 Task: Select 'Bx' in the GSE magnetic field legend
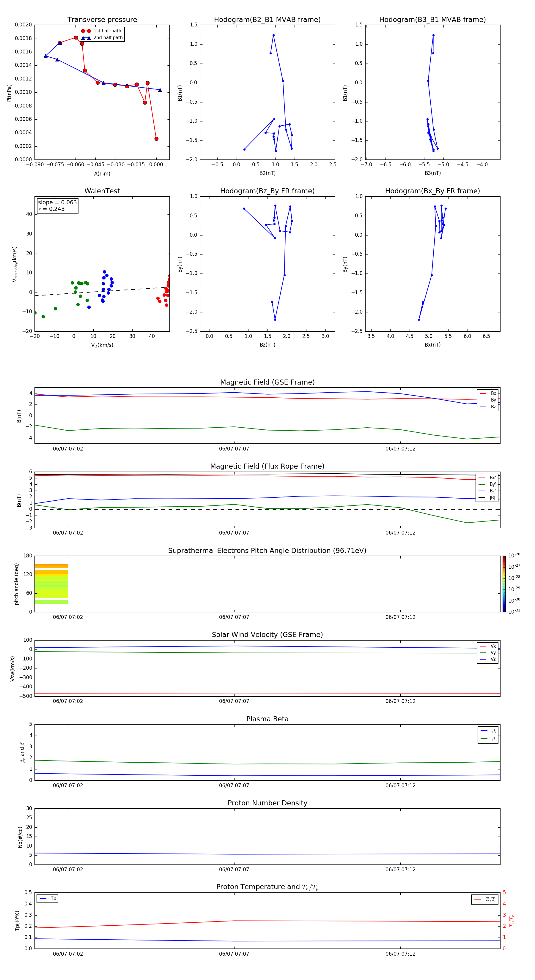pyautogui.click(x=488, y=393)
